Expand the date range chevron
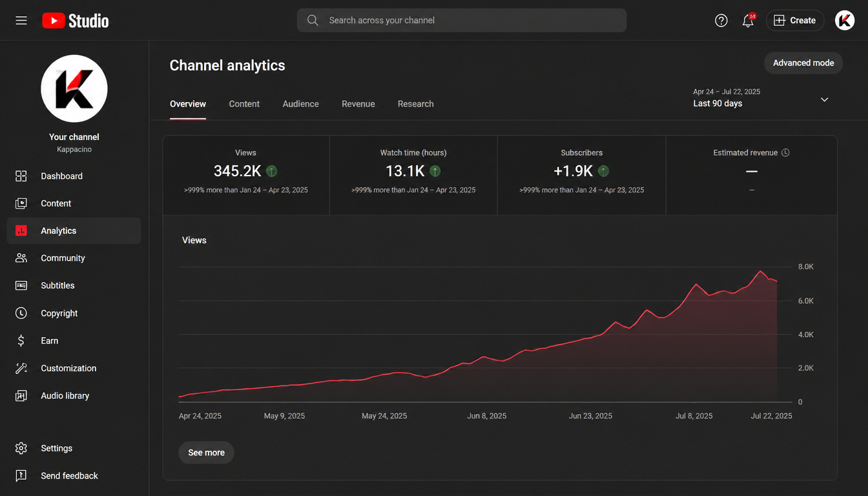868x496 pixels. (824, 99)
